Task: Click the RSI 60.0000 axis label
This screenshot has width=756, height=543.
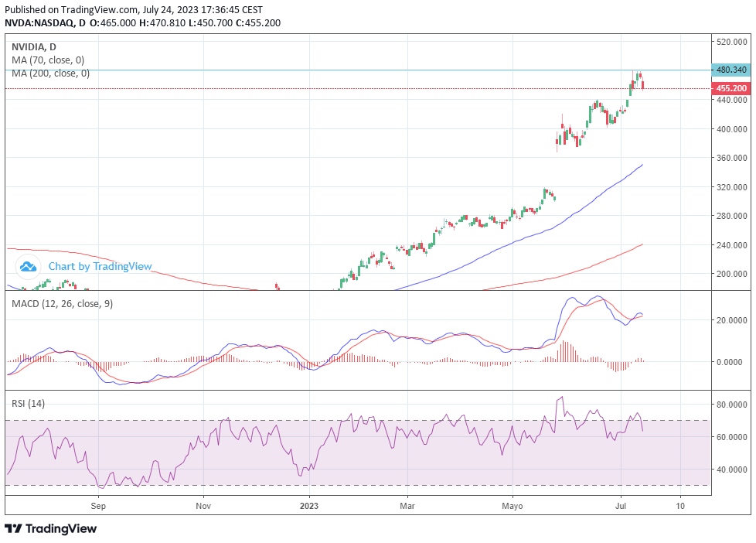Action: coord(732,437)
